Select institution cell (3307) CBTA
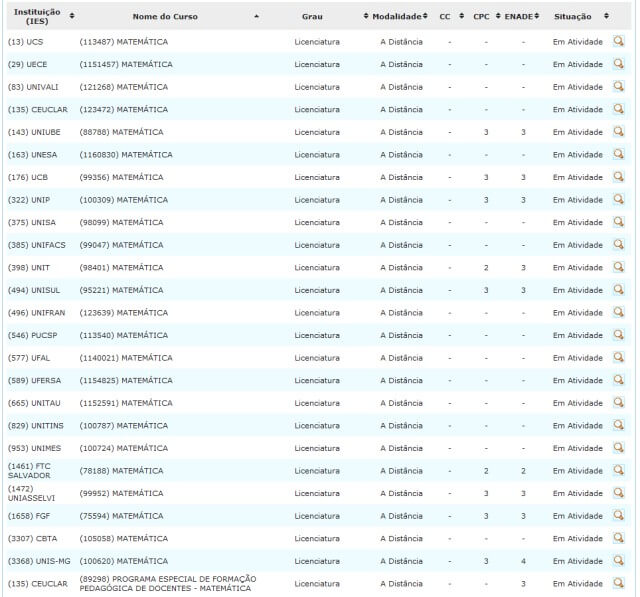Image resolution: width=640 pixels, height=597 pixels. pos(33,539)
